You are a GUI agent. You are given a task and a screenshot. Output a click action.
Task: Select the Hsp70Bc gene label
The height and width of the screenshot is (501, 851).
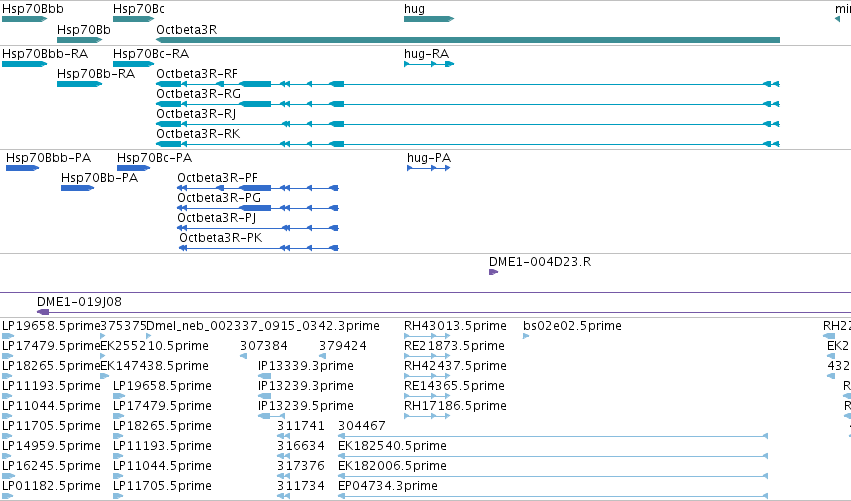139,9
